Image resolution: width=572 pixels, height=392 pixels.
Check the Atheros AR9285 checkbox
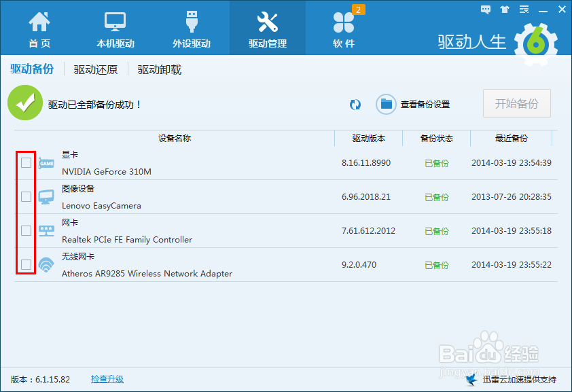(x=26, y=264)
